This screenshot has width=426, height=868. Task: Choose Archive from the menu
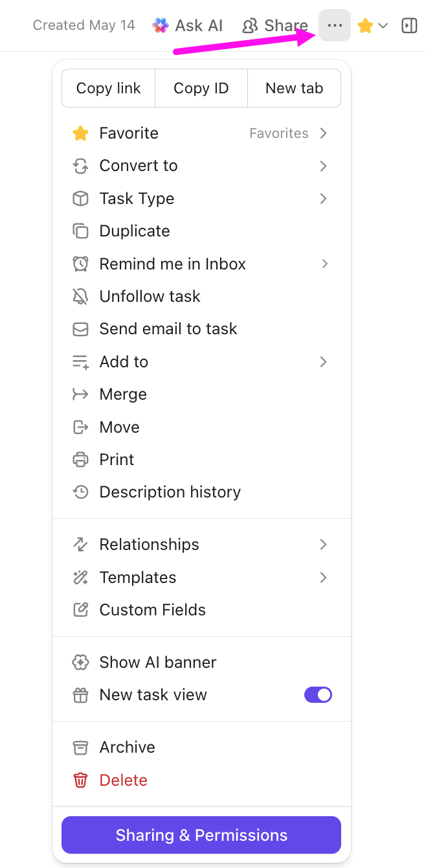(x=127, y=747)
